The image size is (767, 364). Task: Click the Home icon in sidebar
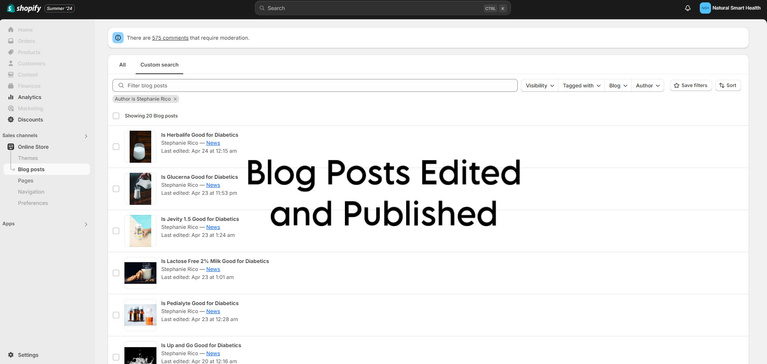[11, 30]
